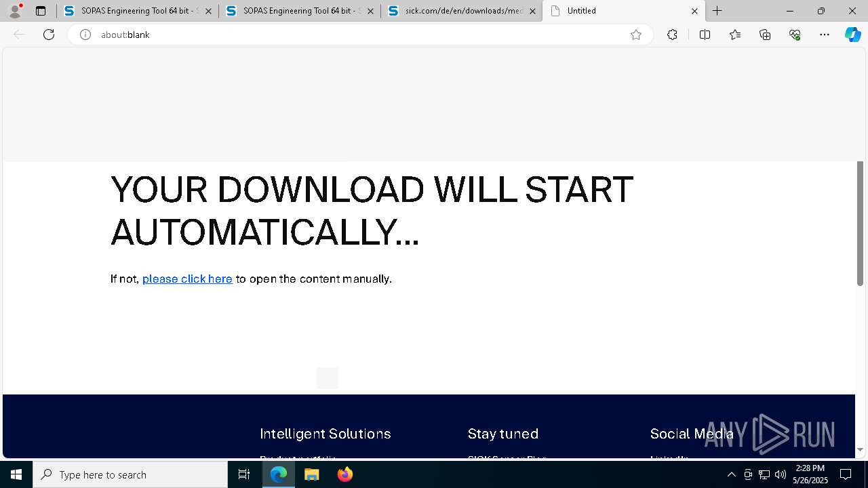Screen dimensions: 868x488
Task: Refresh the current page
Action: pyautogui.click(x=49, y=35)
